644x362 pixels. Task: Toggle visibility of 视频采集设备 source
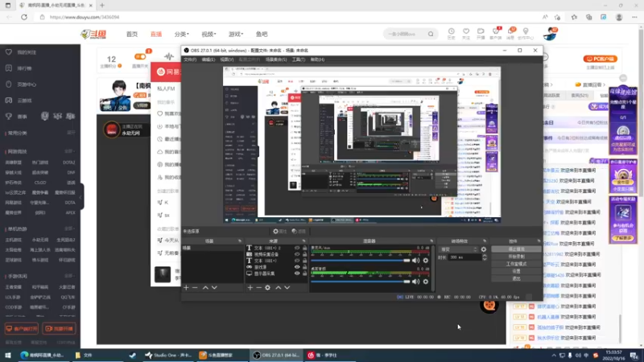click(297, 254)
